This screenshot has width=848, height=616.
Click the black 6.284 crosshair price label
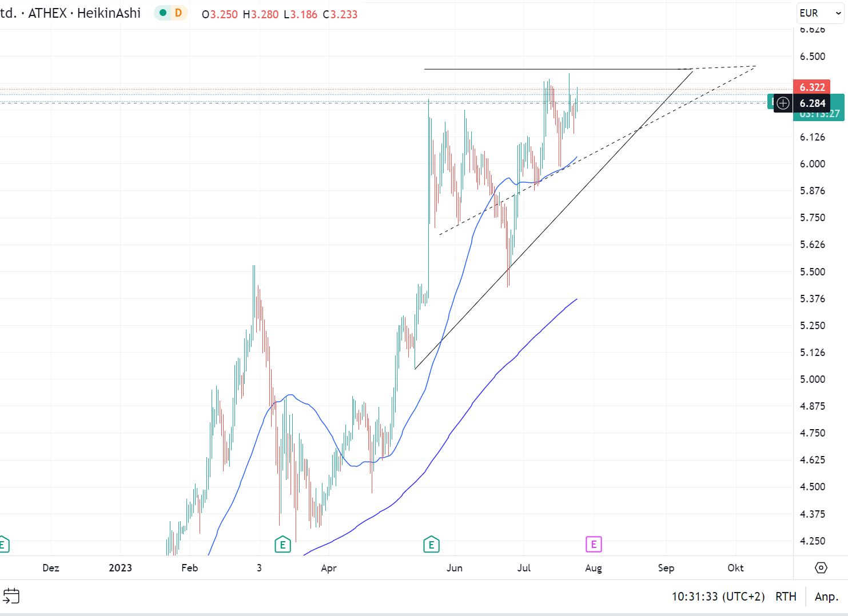pyautogui.click(x=812, y=103)
